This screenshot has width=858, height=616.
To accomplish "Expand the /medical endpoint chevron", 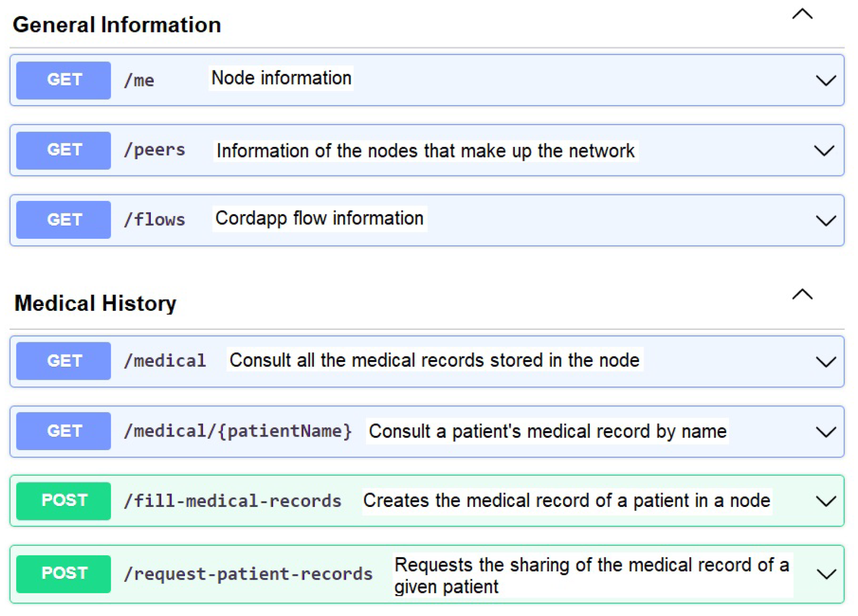I will (825, 362).
